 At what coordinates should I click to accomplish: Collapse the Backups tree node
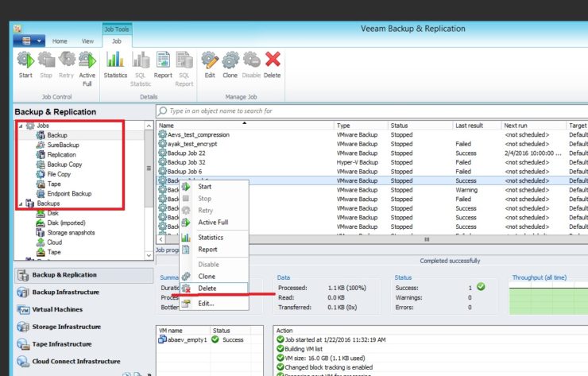pos(21,204)
